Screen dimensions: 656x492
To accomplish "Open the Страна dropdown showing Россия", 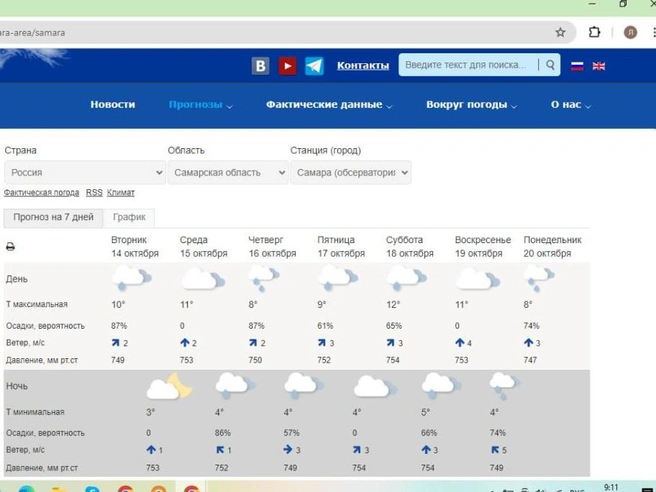I will point(85,172).
